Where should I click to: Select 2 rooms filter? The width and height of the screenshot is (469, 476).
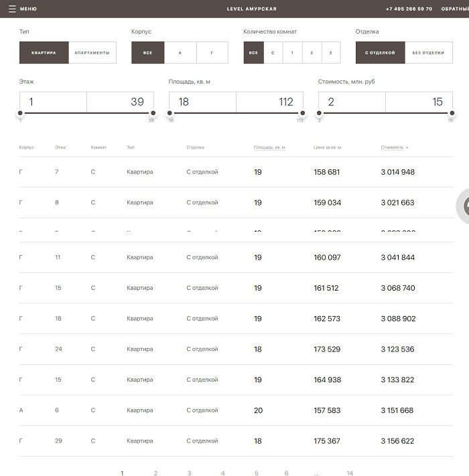(x=312, y=53)
